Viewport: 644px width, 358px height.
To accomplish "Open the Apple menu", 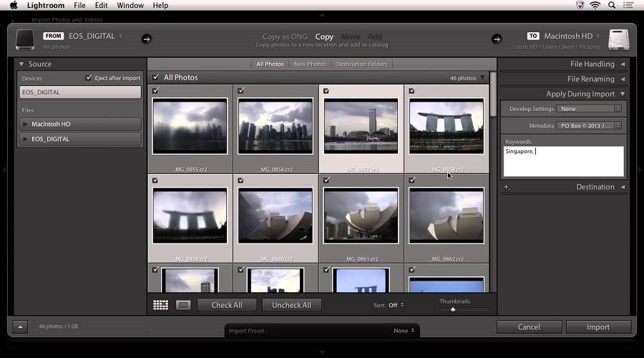I will [x=14, y=5].
